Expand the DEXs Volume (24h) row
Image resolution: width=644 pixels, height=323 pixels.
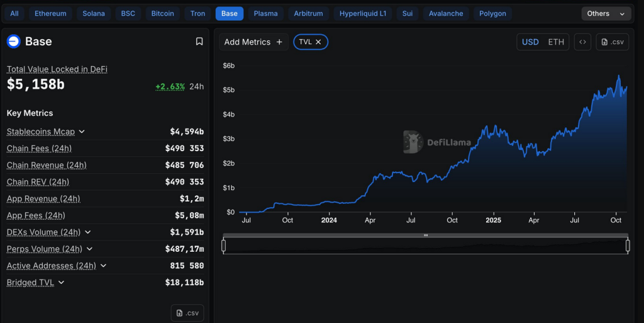point(87,232)
